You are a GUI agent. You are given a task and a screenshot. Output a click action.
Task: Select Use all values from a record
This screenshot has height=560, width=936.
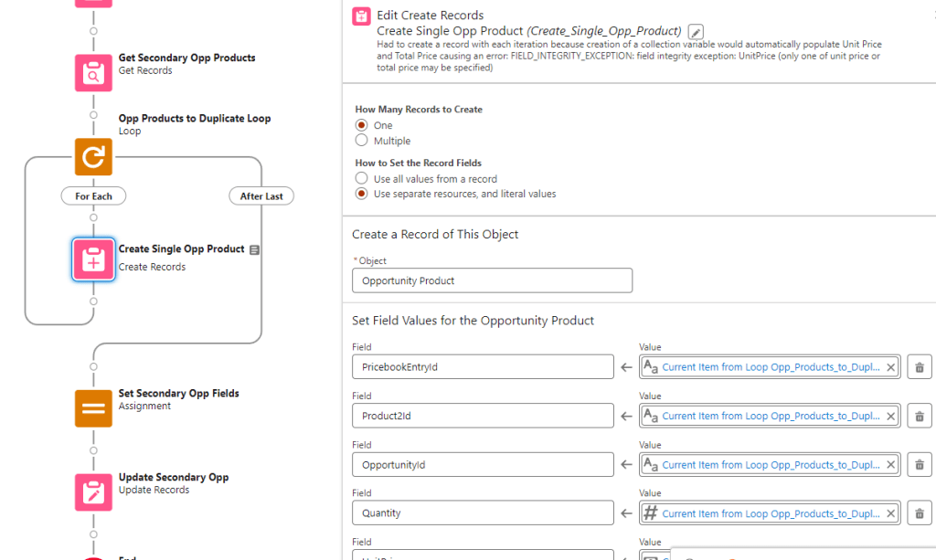pyautogui.click(x=362, y=178)
